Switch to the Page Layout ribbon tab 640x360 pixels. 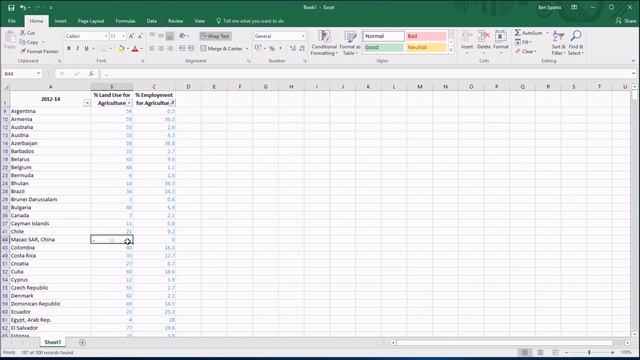coord(91,21)
